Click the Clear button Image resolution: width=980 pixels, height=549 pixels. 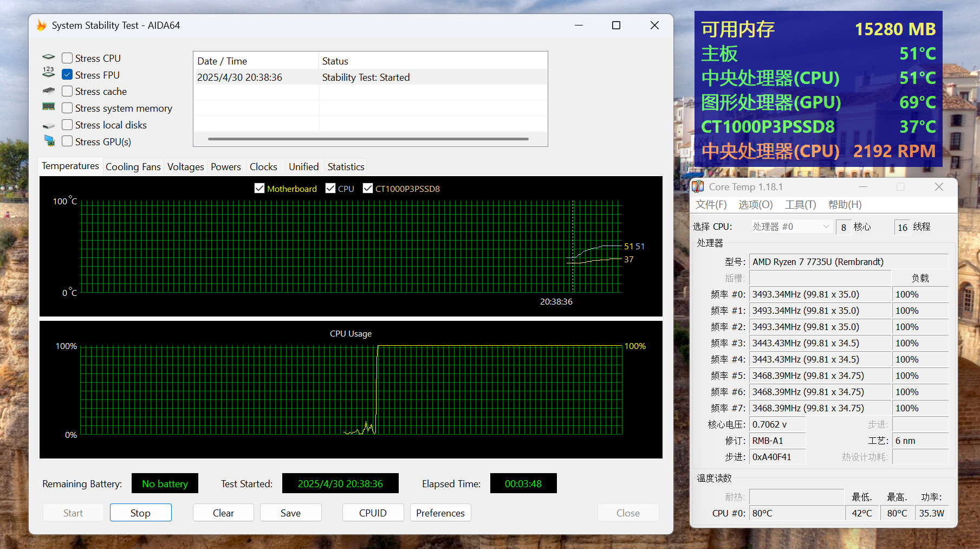pyautogui.click(x=223, y=513)
